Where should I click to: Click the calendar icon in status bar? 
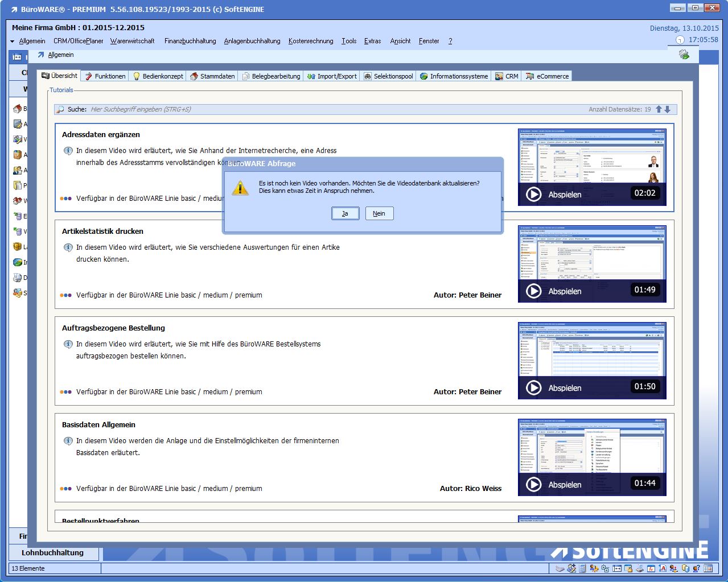point(708,568)
